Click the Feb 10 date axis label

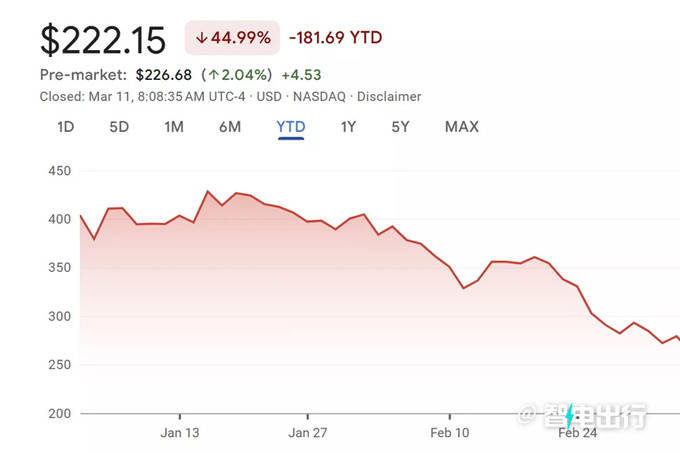point(450,433)
